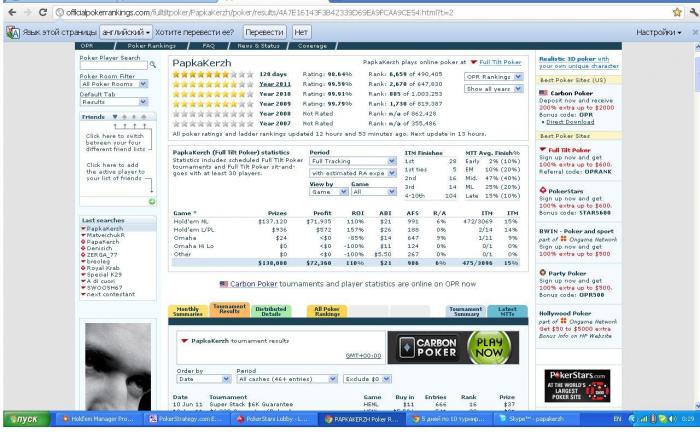Open the estimated RA expe dropdown
This screenshot has height=438, width=700.
click(x=353, y=173)
